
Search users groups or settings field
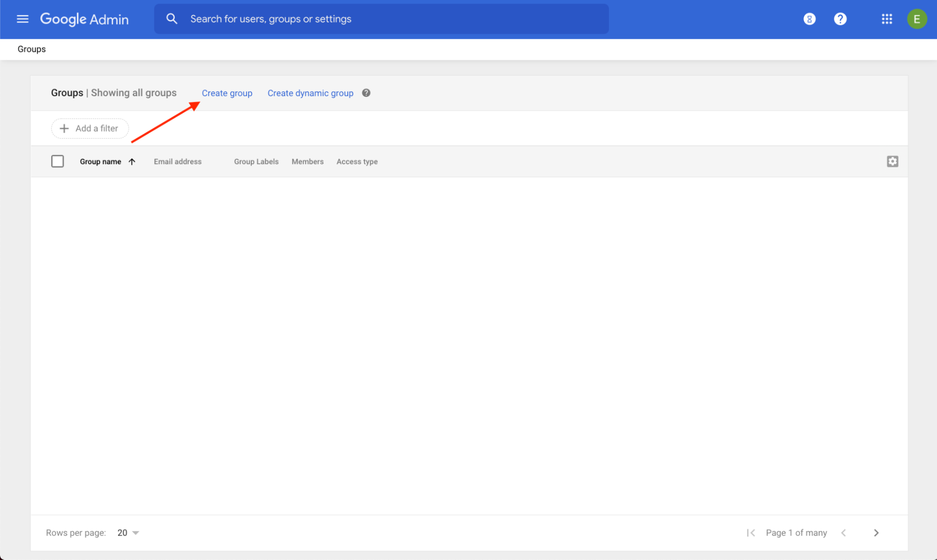tap(381, 19)
